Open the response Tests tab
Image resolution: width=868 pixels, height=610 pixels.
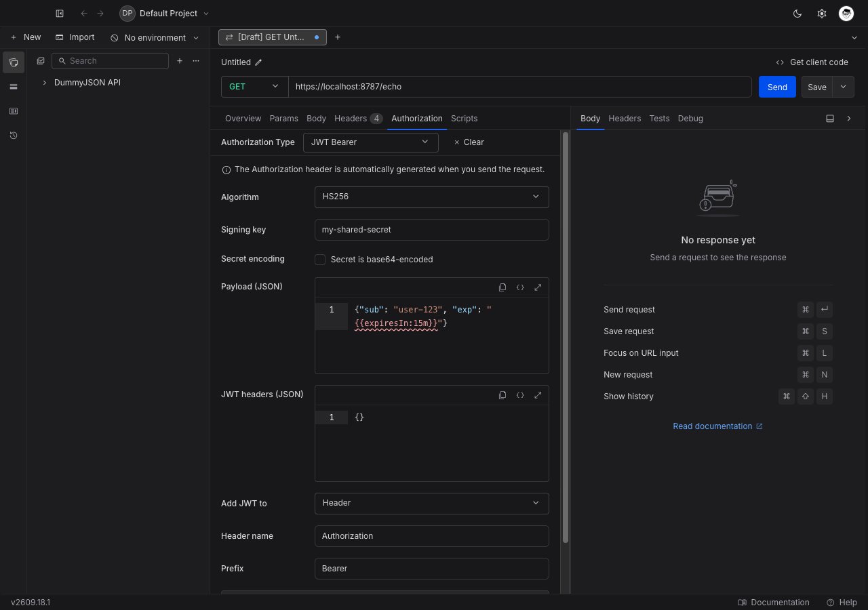coord(659,119)
